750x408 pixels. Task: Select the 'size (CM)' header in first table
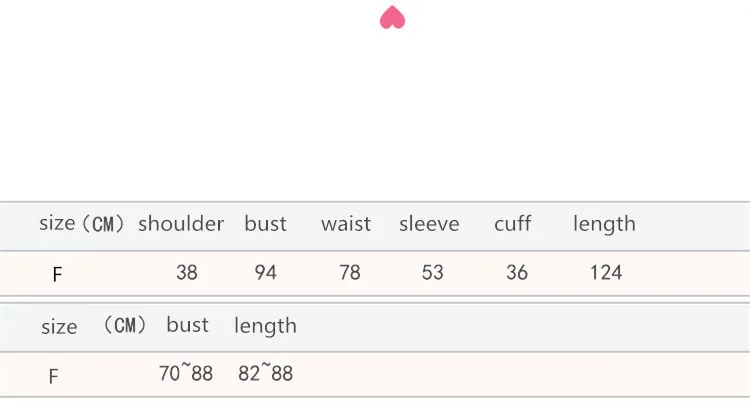pos(82,223)
